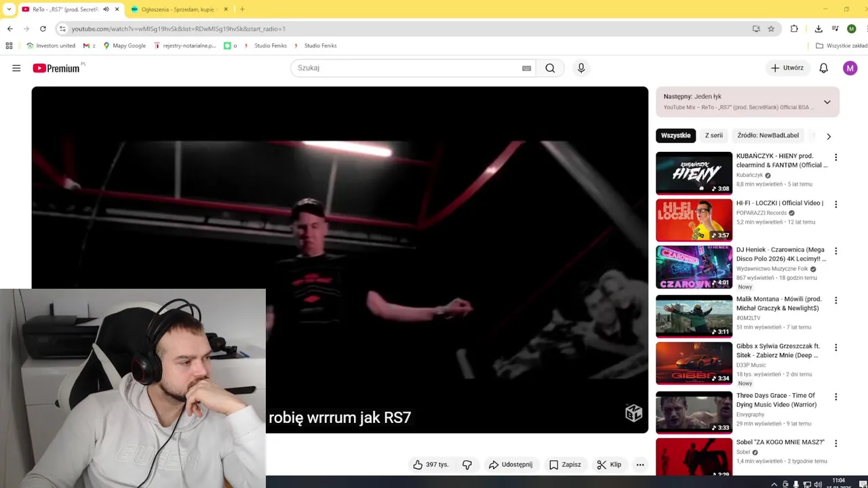
Task: Open Sobel "ZA KOGO MNIE MASZ?" title
Action: (781, 443)
